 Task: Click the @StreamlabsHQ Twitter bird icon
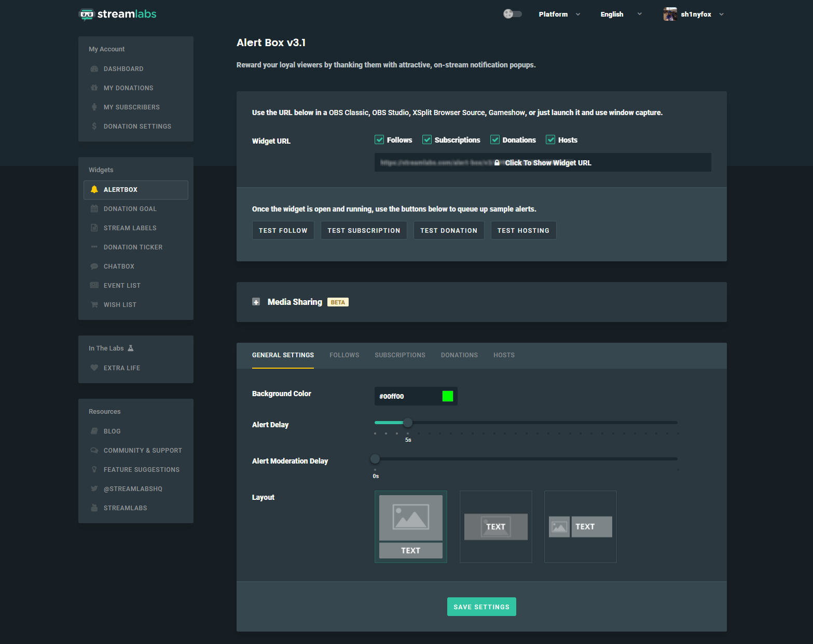tap(94, 489)
